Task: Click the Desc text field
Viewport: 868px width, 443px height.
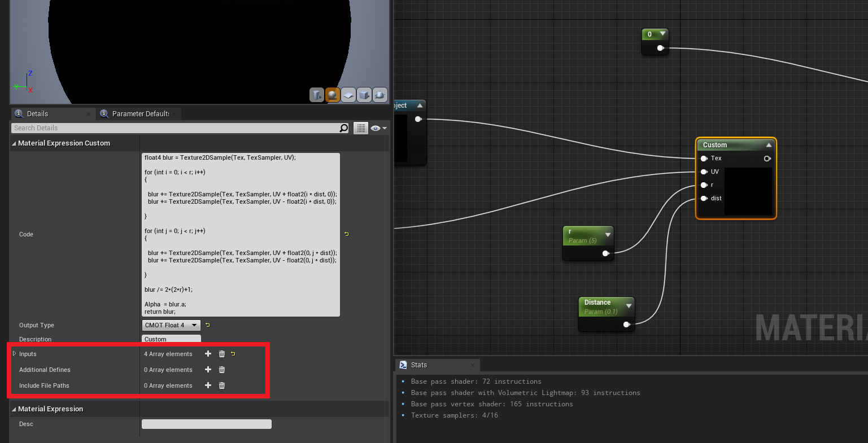Action: point(206,424)
